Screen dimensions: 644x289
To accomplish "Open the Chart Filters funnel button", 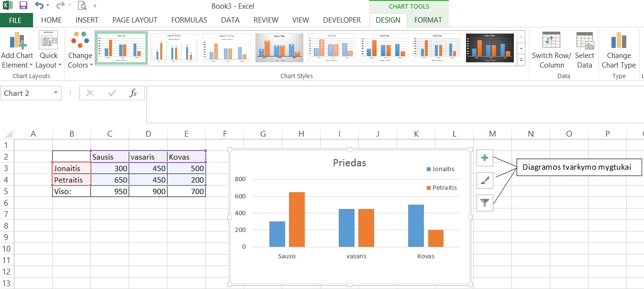I will pyautogui.click(x=485, y=203).
